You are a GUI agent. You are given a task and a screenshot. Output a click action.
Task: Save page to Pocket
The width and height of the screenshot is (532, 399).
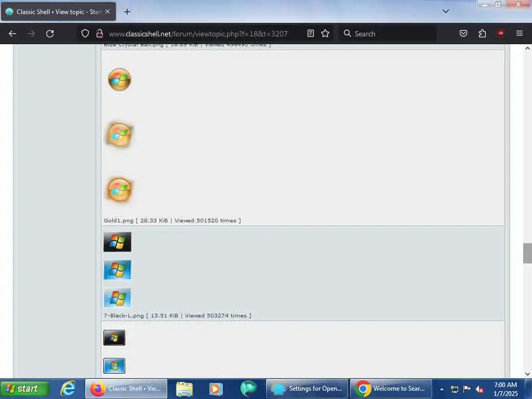[x=463, y=33]
